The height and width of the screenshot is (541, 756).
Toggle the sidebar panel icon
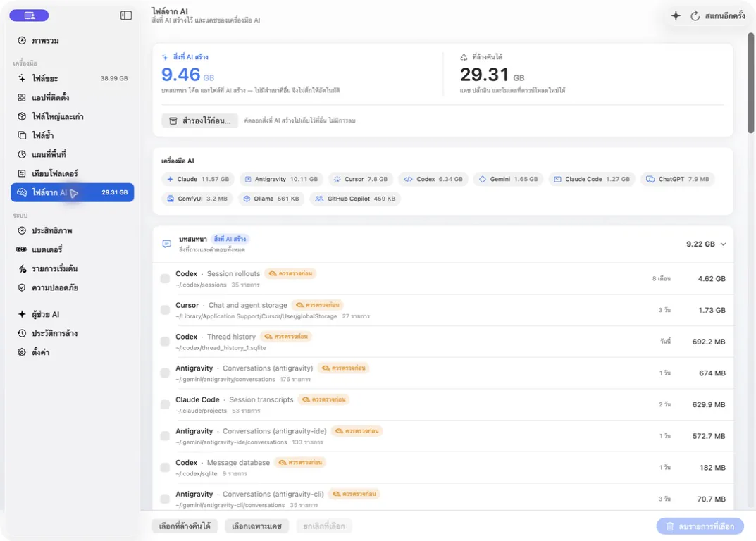tap(126, 15)
